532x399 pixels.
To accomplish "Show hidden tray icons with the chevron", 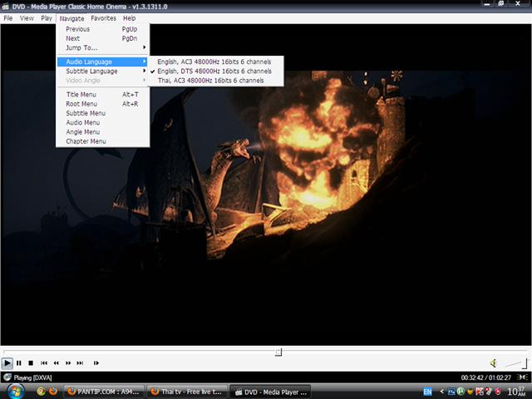I will coord(441,392).
